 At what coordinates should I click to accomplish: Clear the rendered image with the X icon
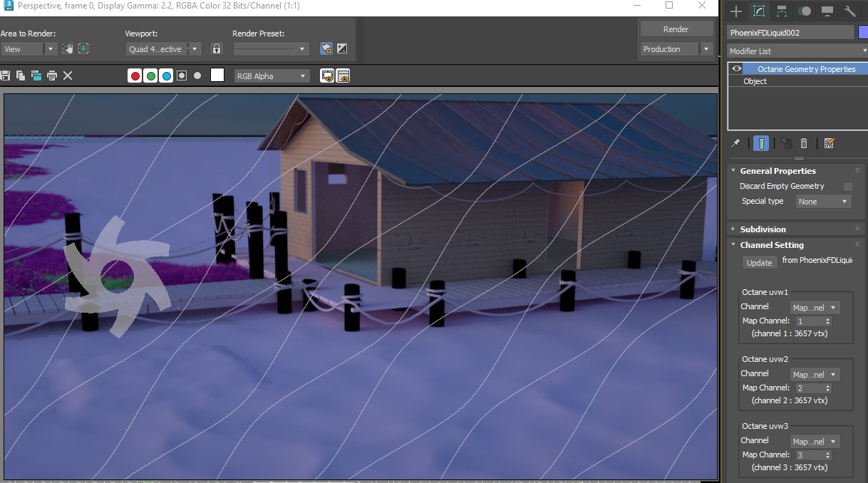point(68,76)
